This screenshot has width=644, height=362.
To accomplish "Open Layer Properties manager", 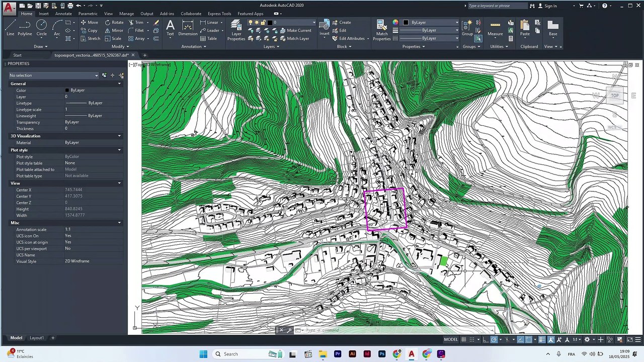I will coord(236,30).
